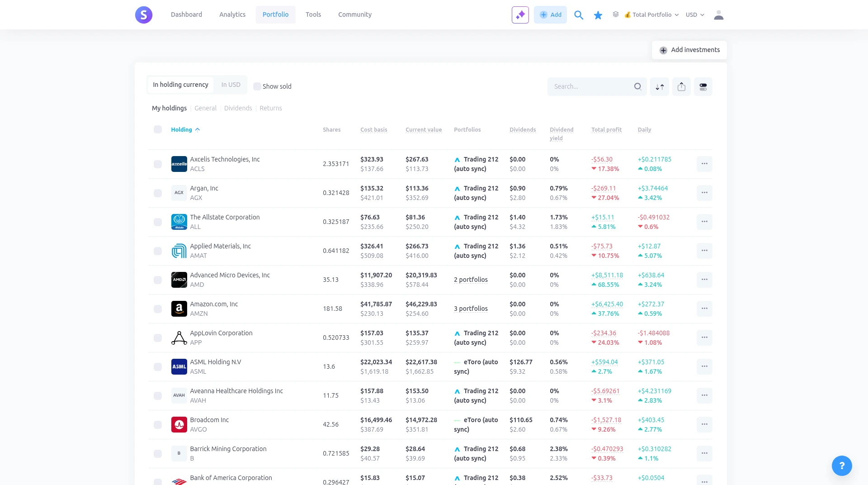868x485 pixels.
Task: Sort by Total profit column
Action: (606, 130)
